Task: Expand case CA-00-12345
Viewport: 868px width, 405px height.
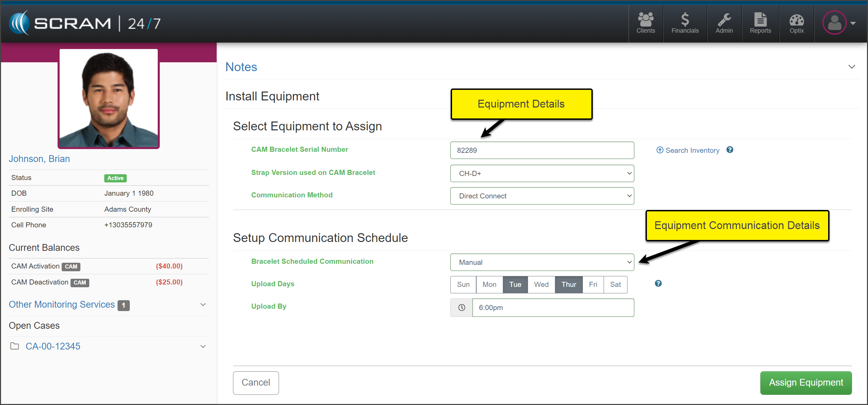Action: click(203, 346)
